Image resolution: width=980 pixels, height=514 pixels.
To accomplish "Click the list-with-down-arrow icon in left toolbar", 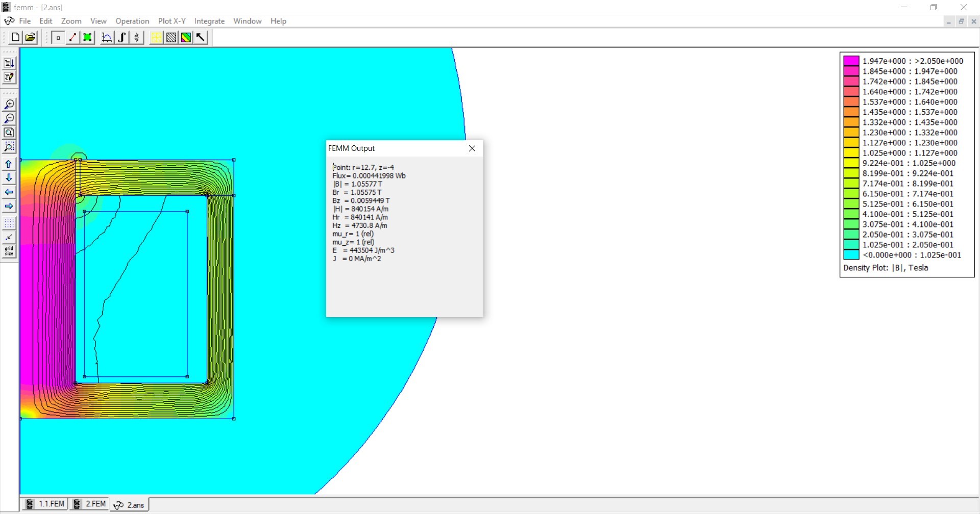I will coord(9,63).
